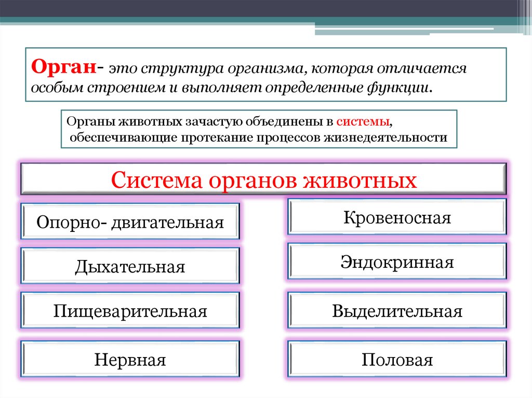Select the "Половая" system box
Image resolution: width=532 pixels, height=398 pixels.
point(398,359)
